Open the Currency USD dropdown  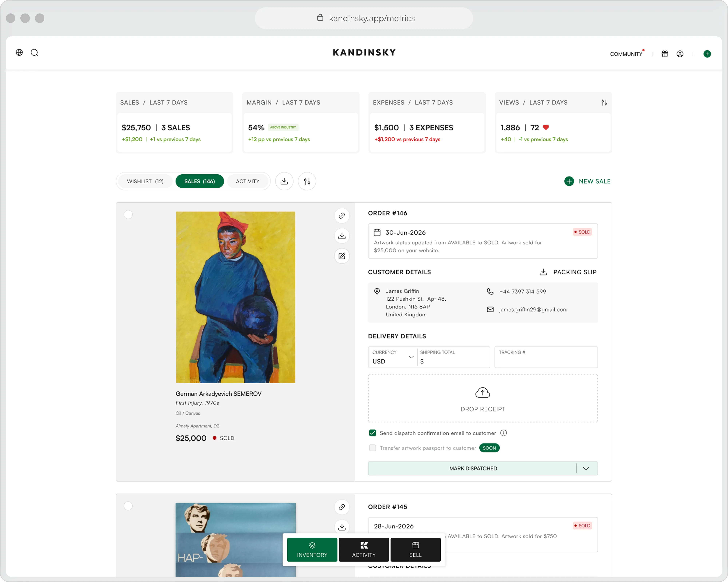click(x=393, y=357)
